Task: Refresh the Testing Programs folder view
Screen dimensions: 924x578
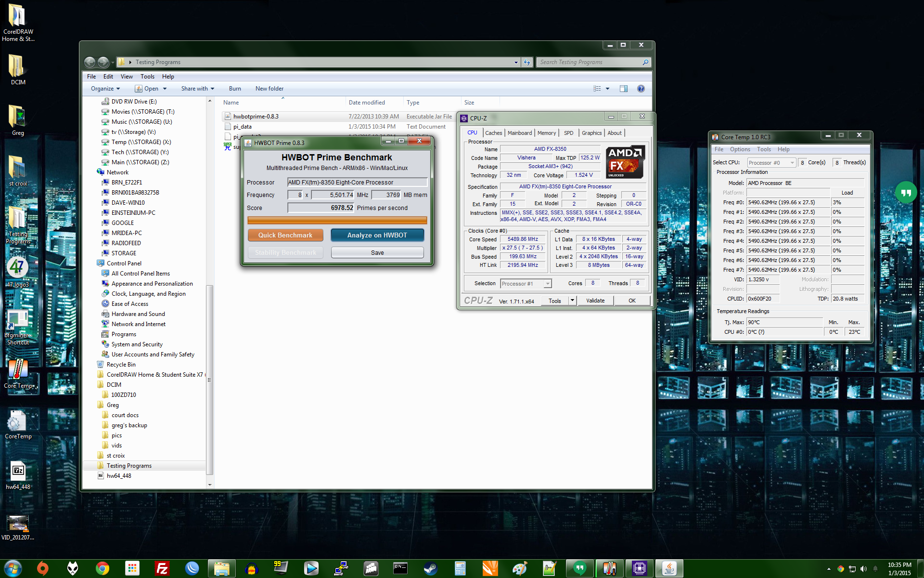Action: (x=527, y=62)
